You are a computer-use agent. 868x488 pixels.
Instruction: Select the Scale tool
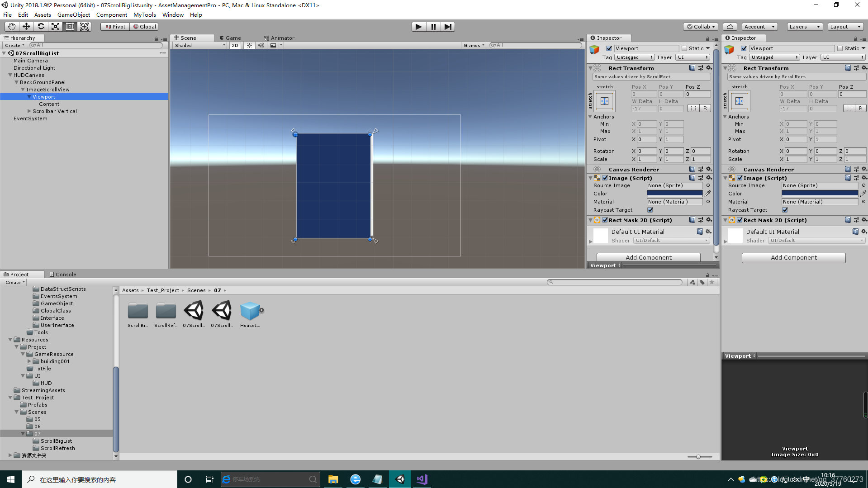pyautogui.click(x=55, y=26)
